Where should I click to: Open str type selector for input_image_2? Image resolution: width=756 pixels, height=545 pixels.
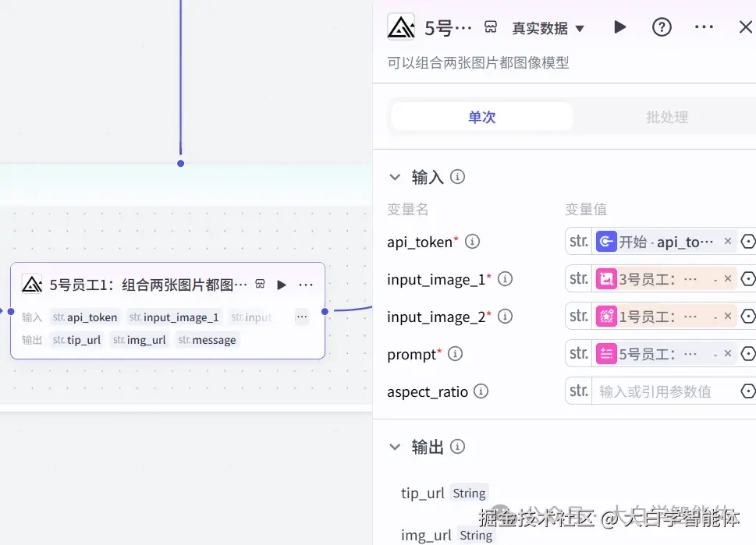579,316
